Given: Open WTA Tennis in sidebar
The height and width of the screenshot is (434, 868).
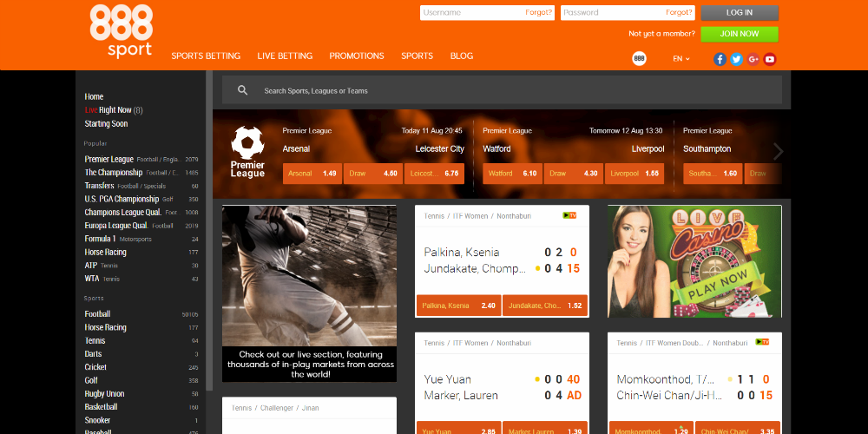Looking at the screenshot, I should click(x=141, y=279).
